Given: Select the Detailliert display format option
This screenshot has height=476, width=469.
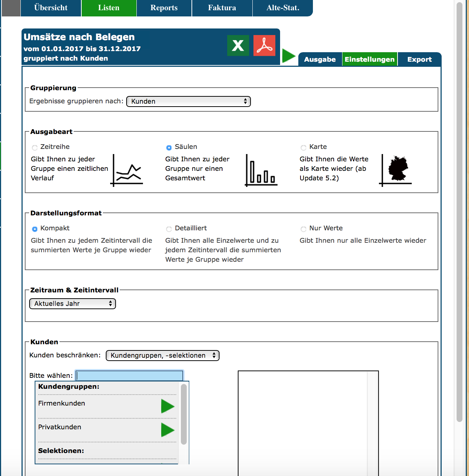Looking at the screenshot, I should click(x=169, y=229).
